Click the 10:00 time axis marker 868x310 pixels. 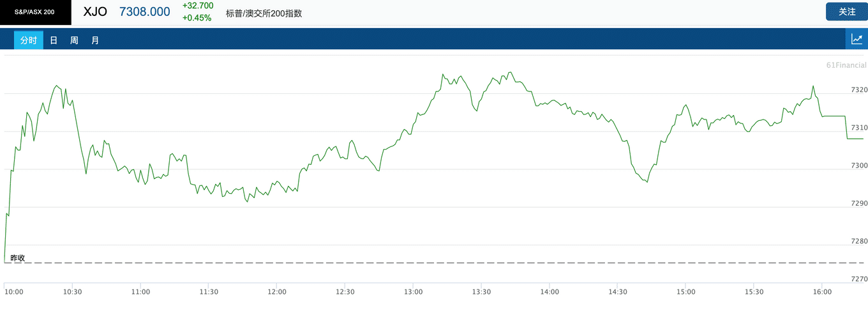click(14, 292)
